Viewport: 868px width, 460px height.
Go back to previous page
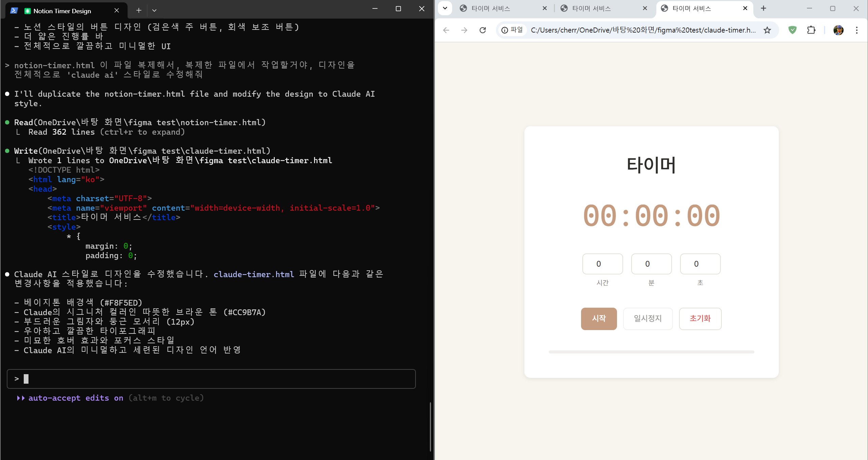446,30
